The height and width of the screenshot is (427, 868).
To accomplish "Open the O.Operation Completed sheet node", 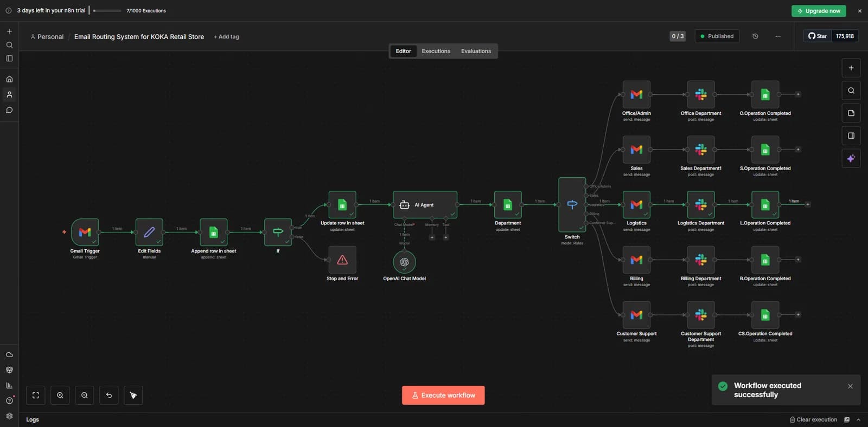I will (x=765, y=94).
